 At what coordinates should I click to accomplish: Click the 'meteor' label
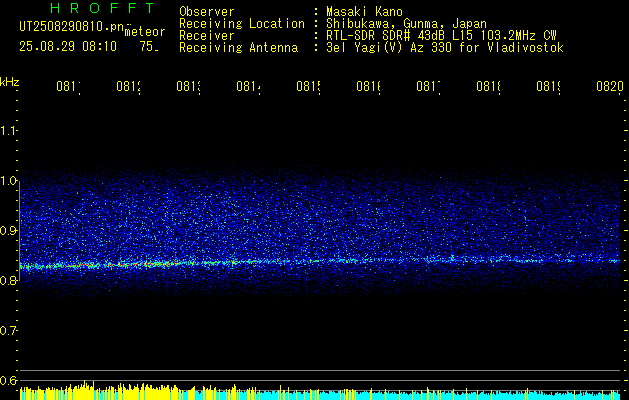[x=145, y=32]
